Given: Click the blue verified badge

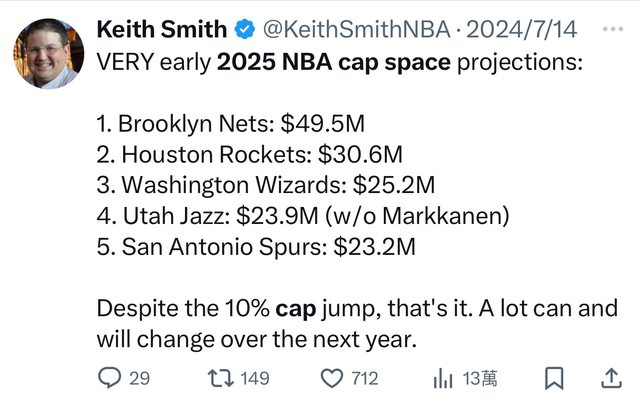Looking at the screenshot, I should (243, 29).
